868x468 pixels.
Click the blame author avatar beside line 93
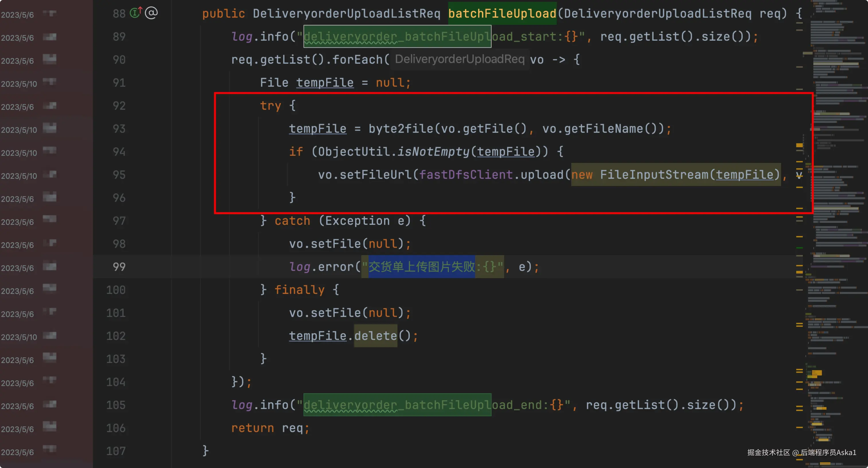[x=50, y=128]
